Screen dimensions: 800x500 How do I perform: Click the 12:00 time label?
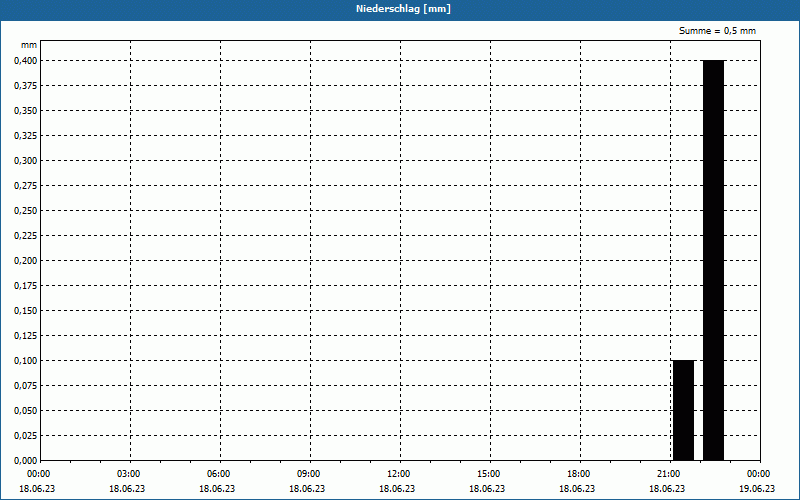[398, 474]
